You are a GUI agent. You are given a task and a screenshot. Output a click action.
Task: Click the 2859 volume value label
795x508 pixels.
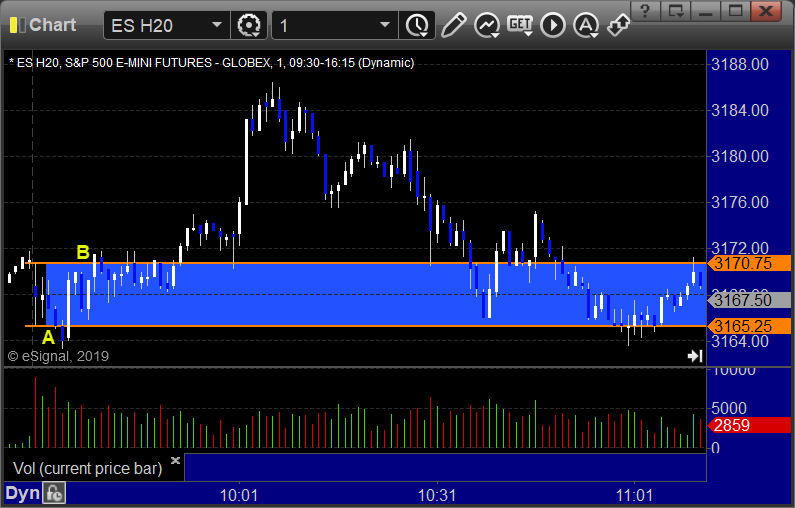tap(749, 425)
